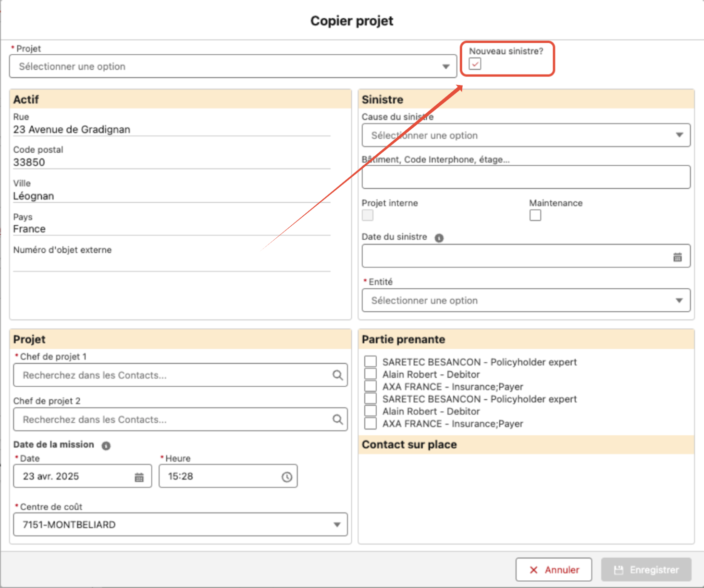Check the first SARETEC BESANCON checkbox
The width and height of the screenshot is (704, 588).
click(x=371, y=361)
